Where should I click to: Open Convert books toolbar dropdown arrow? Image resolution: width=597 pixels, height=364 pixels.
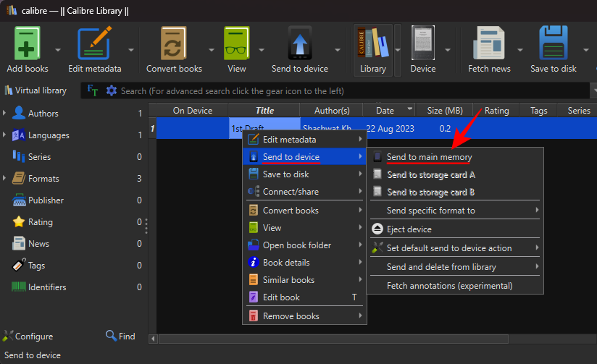click(x=212, y=50)
